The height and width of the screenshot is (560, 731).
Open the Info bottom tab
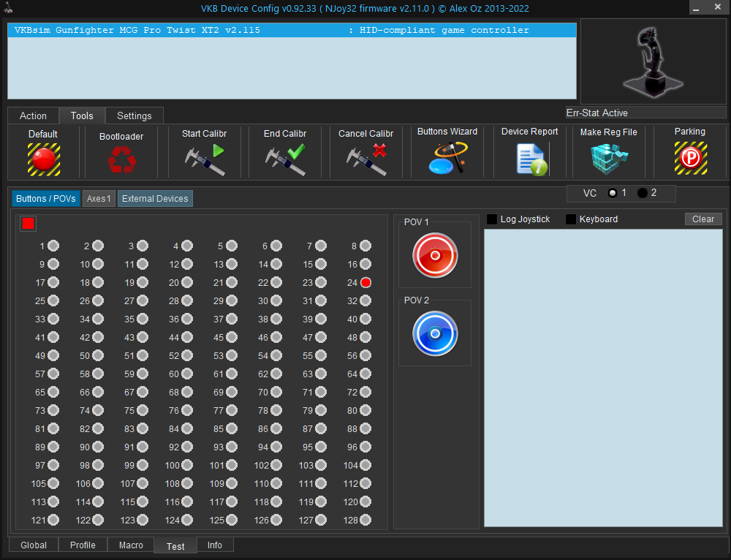[215, 545]
